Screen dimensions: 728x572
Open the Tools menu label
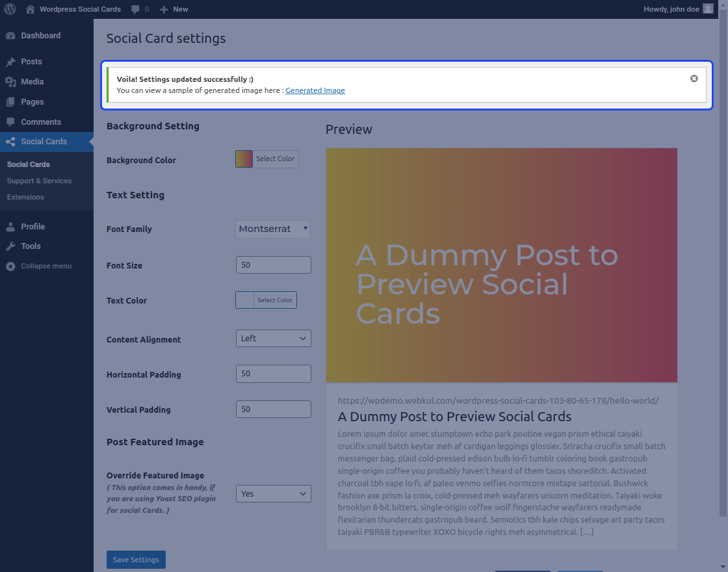tap(31, 246)
